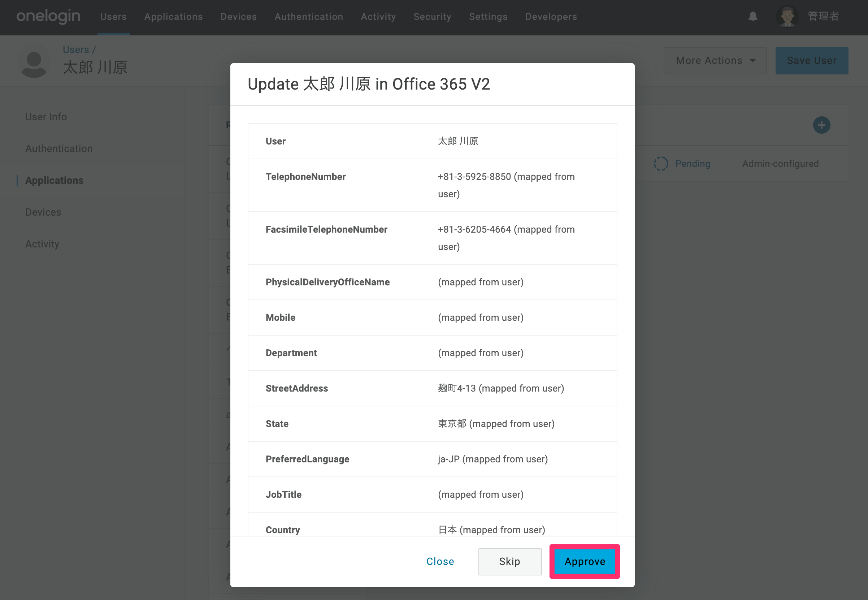This screenshot has width=868, height=600.
Task: Open the Security menu
Action: point(433,17)
